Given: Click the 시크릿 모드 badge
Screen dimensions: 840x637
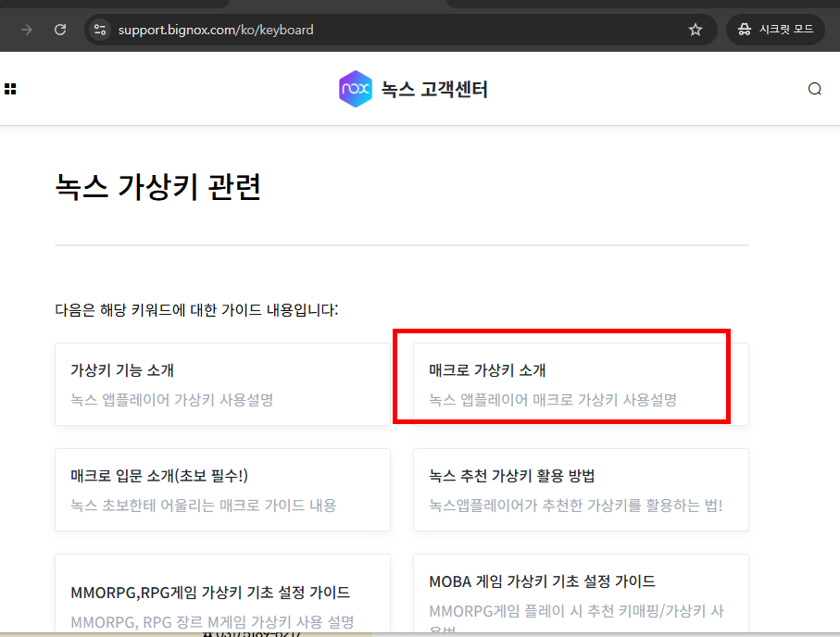Looking at the screenshot, I should pos(775,29).
